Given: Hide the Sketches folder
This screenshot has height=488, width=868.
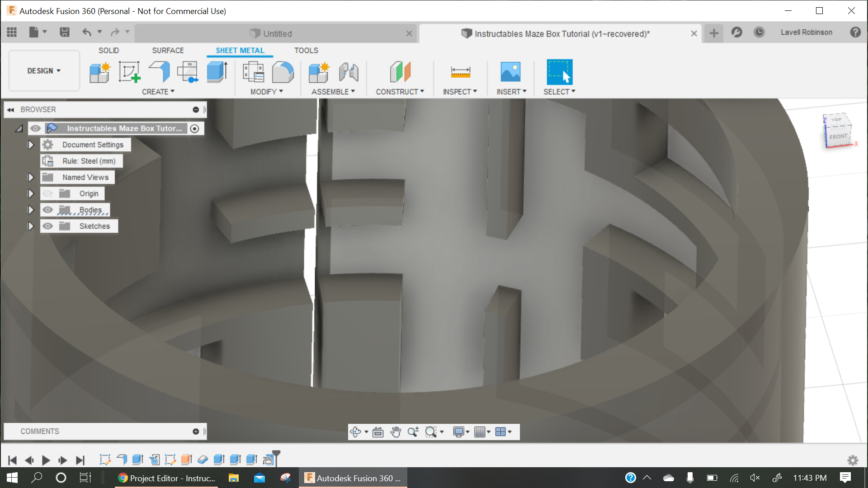Looking at the screenshot, I should tap(47, 226).
